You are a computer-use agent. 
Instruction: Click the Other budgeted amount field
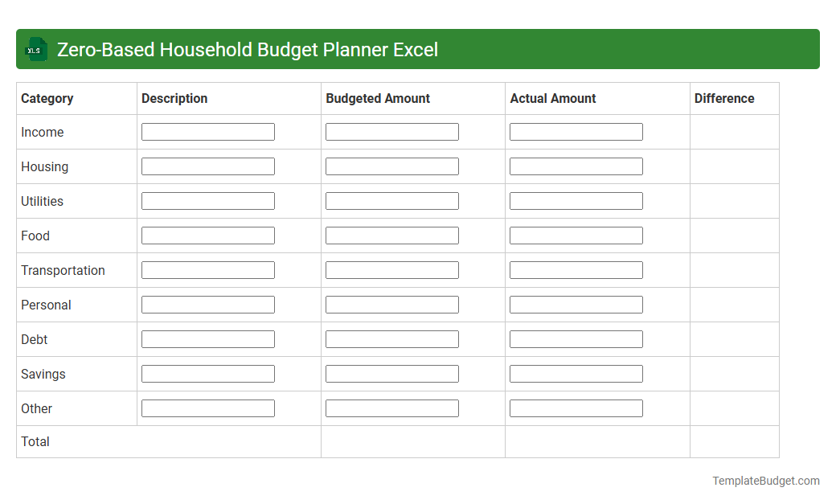pyautogui.click(x=391, y=408)
